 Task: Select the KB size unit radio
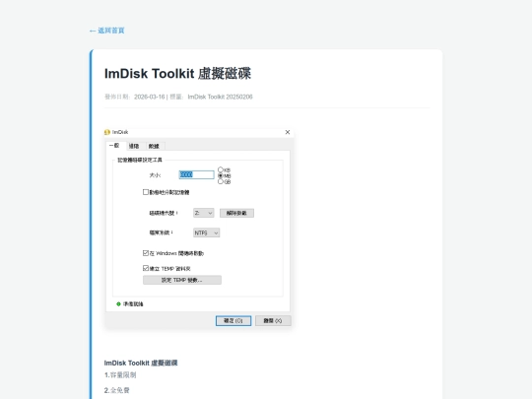point(221,169)
